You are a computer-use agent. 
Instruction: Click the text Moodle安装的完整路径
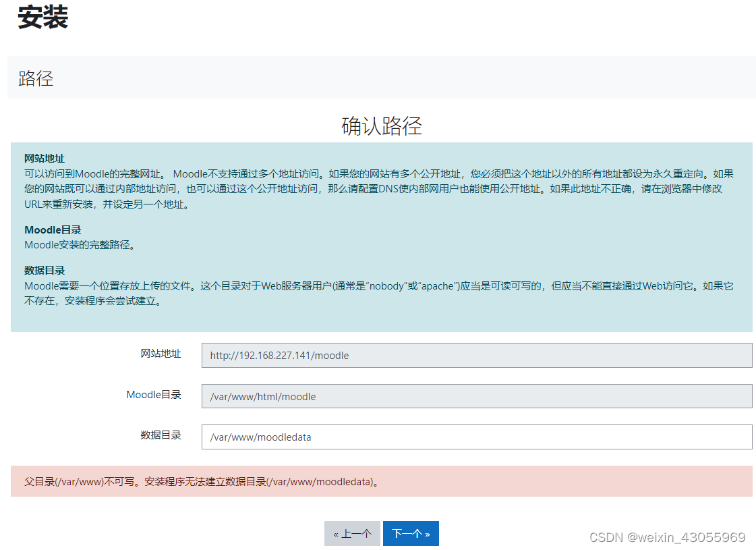pos(80,244)
